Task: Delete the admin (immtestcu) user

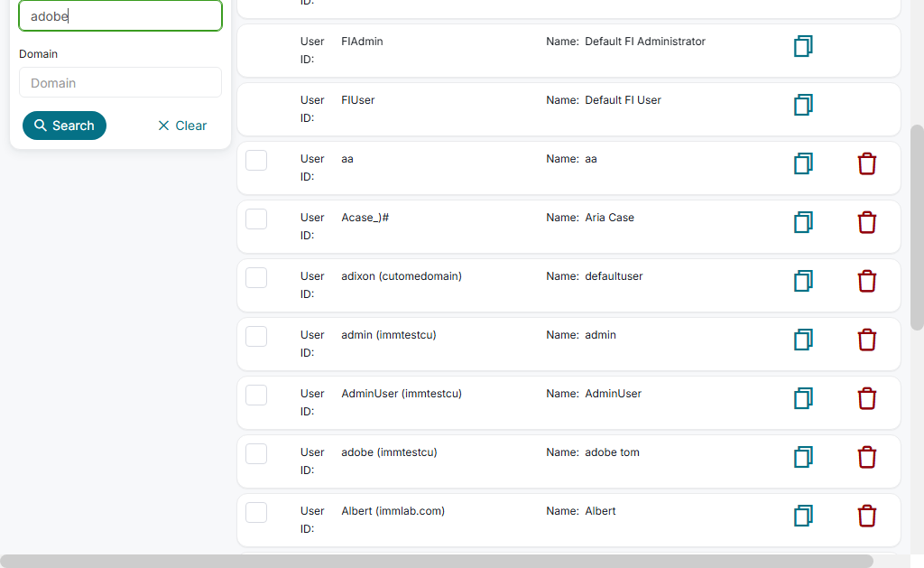Action: (866, 340)
